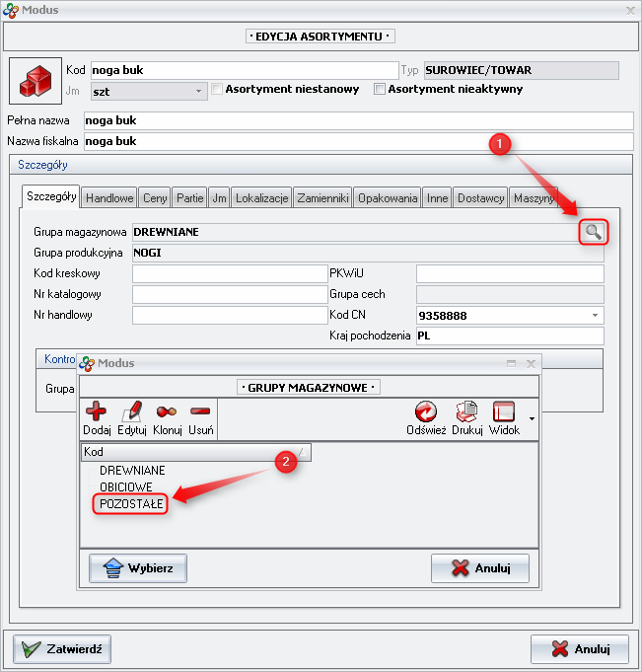
Task: Refresh list with Odśwież icon
Action: [x=426, y=411]
